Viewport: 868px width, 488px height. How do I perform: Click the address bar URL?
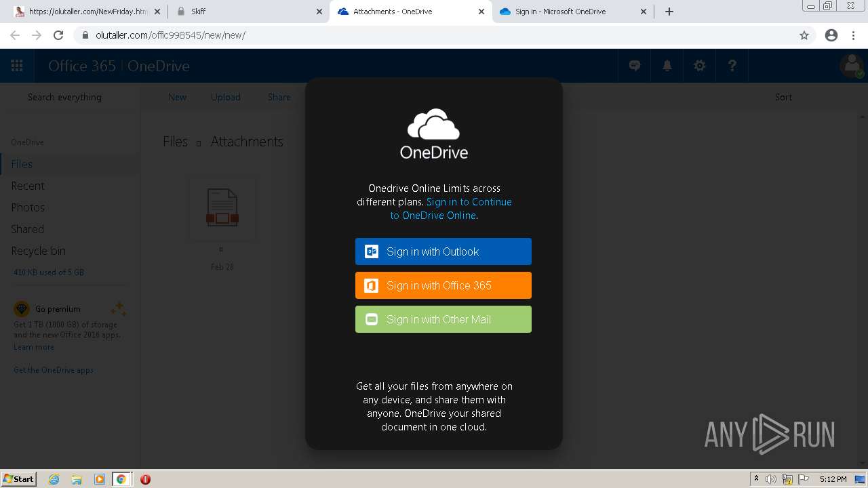(x=170, y=35)
